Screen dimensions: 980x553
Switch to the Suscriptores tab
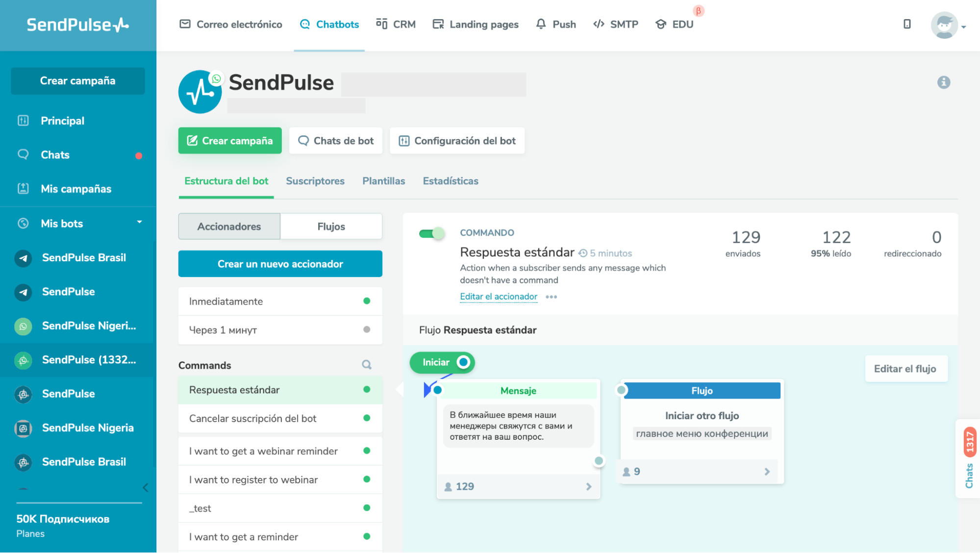315,181
